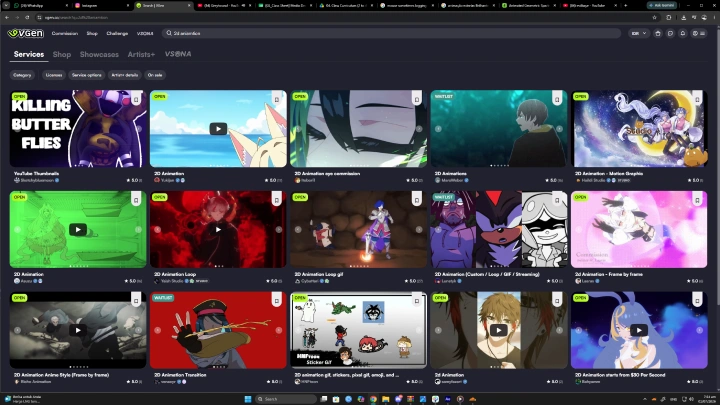Viewport: 720px width, 405px height.
Task: Bookmark the 2D Animation Loop red card
Action: coord(276,200)
